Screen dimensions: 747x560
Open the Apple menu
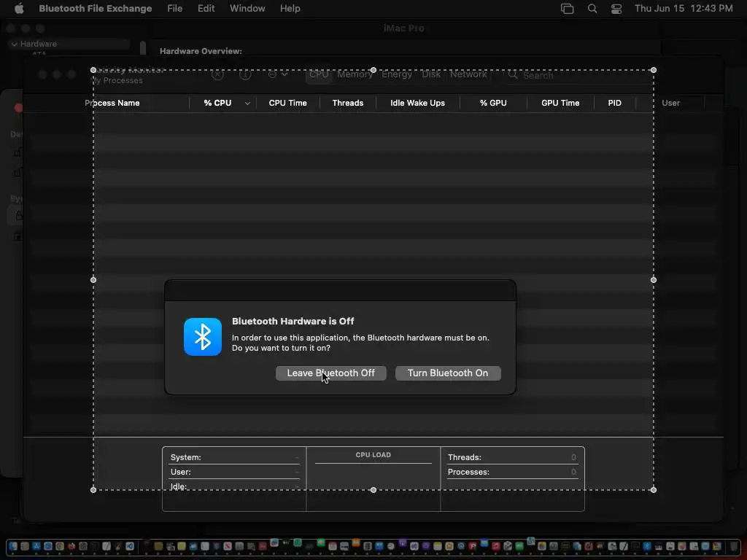pos(19,8)
